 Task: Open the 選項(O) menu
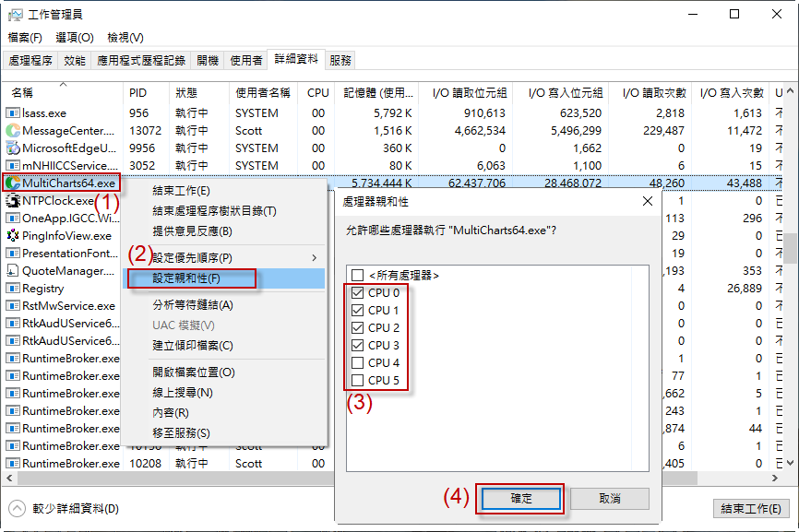click(75, 38)
